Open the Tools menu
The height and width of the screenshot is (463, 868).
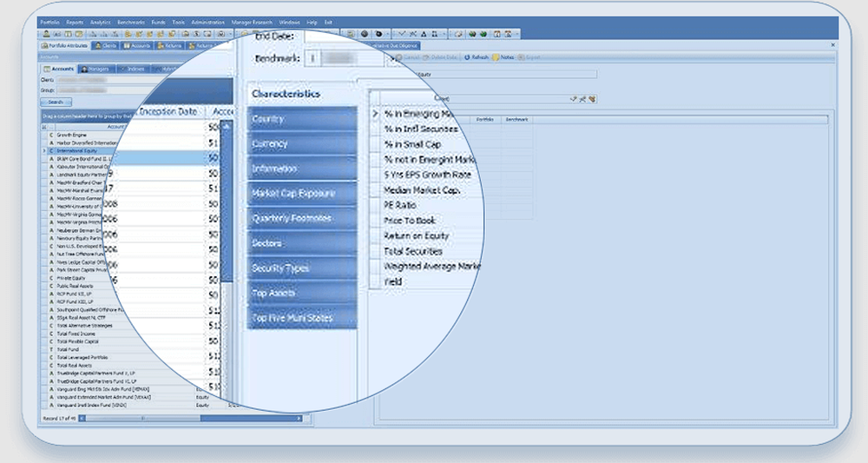pos(178,23)
